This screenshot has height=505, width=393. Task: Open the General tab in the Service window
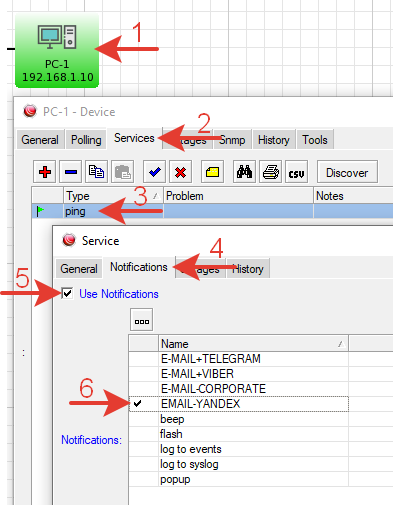pos(79,268)
